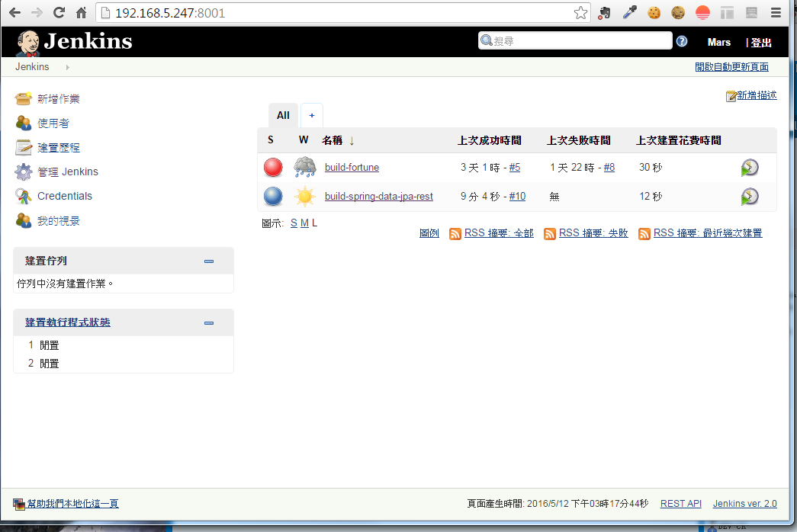Screen dimensions: 797x532
Task: Click RSS icon beside 最近幾次建置 feed
Action: 644,234
